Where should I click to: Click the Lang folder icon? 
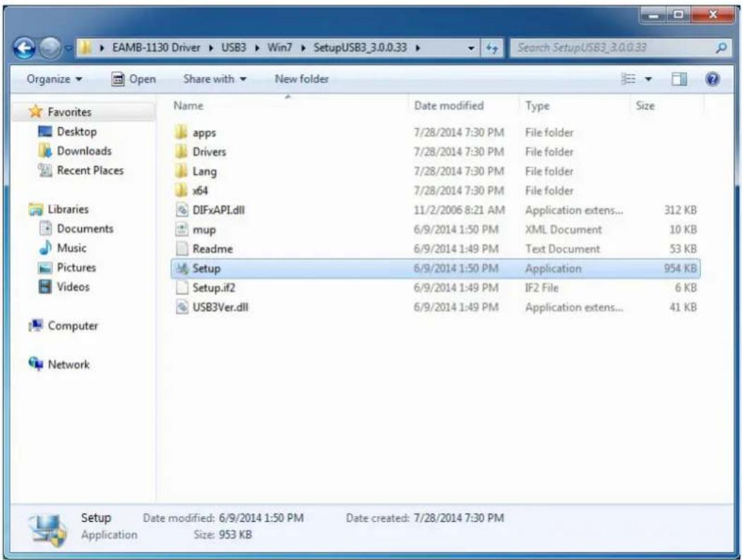(181, 171)
